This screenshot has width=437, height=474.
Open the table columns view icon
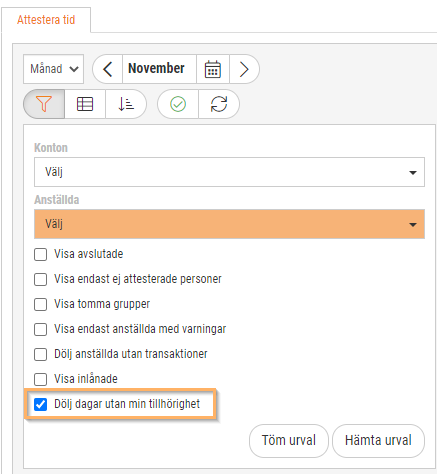click(85, 104)
